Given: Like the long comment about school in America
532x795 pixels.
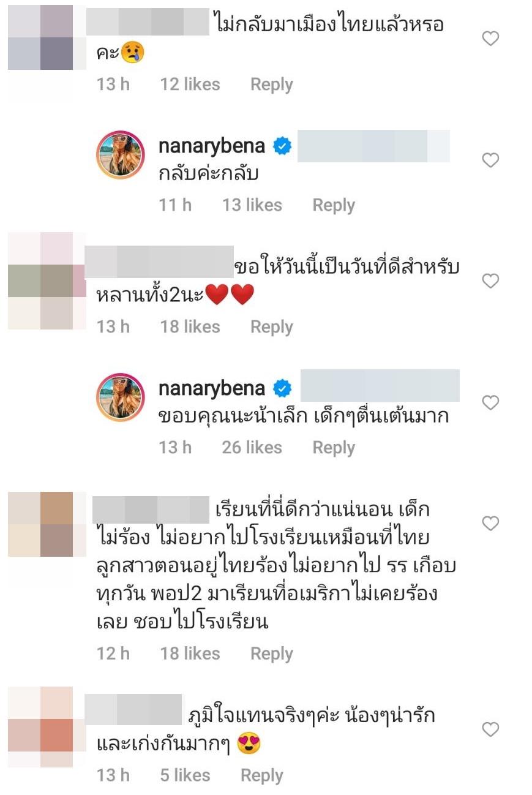Looking at the screenshot, I should 490,523.
